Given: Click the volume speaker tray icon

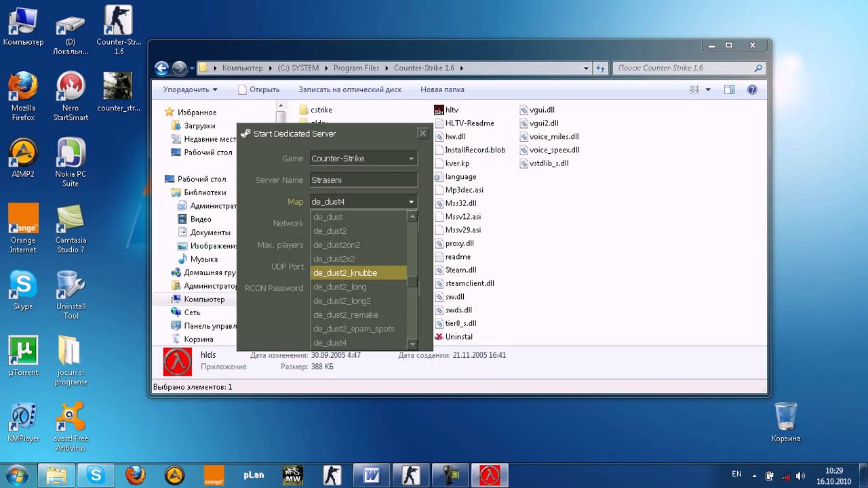Looking at the screenshot, I should (x=800, y=476).
